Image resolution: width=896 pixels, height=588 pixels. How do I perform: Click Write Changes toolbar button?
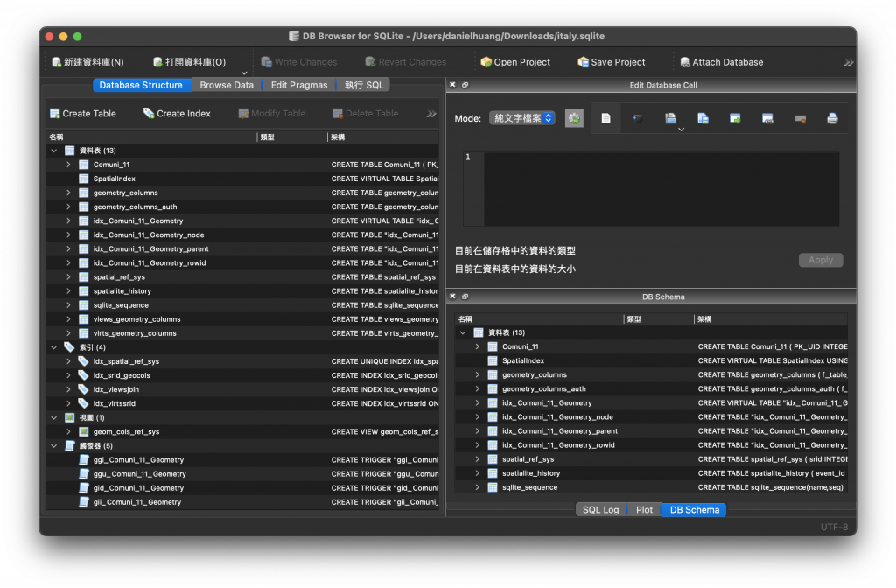299,62
